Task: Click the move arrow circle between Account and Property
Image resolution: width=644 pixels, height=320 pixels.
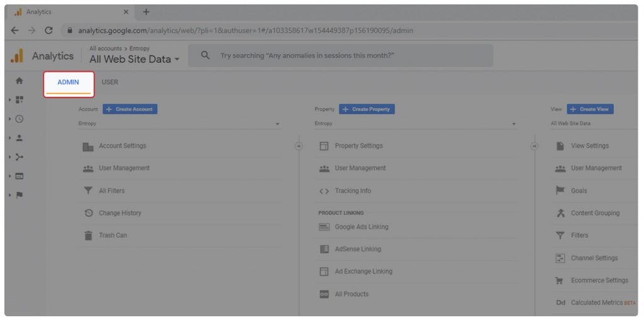Action: pos(299,146)
